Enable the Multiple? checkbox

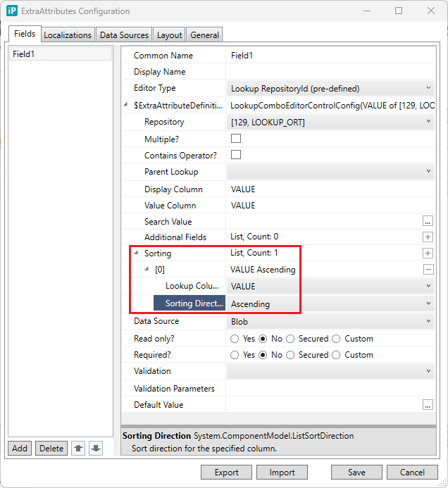236,139
